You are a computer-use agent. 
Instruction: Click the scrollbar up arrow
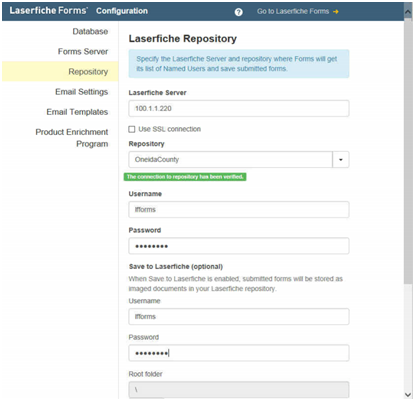point(408,12)
